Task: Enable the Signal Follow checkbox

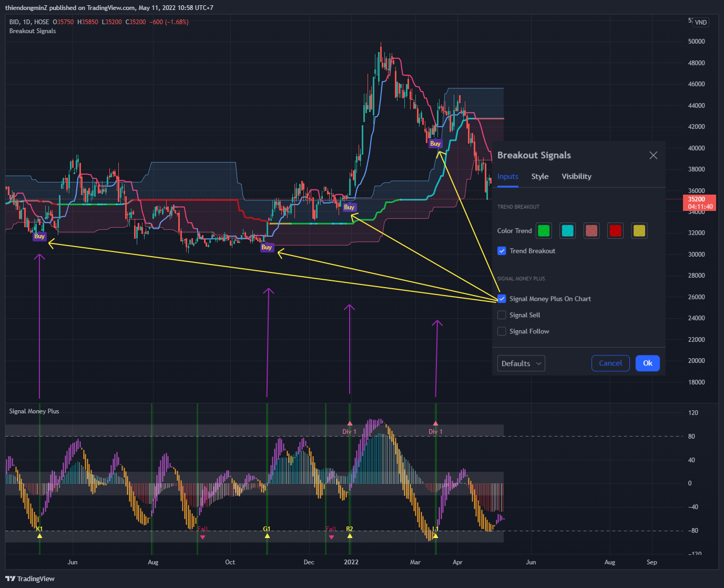Action: pyautogui.click(x=502, y=331)
